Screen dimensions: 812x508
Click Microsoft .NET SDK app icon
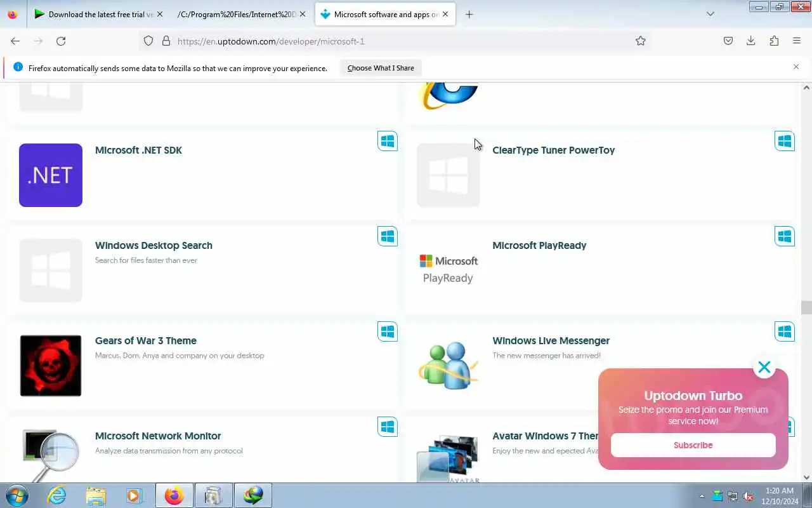coord(51,175)
